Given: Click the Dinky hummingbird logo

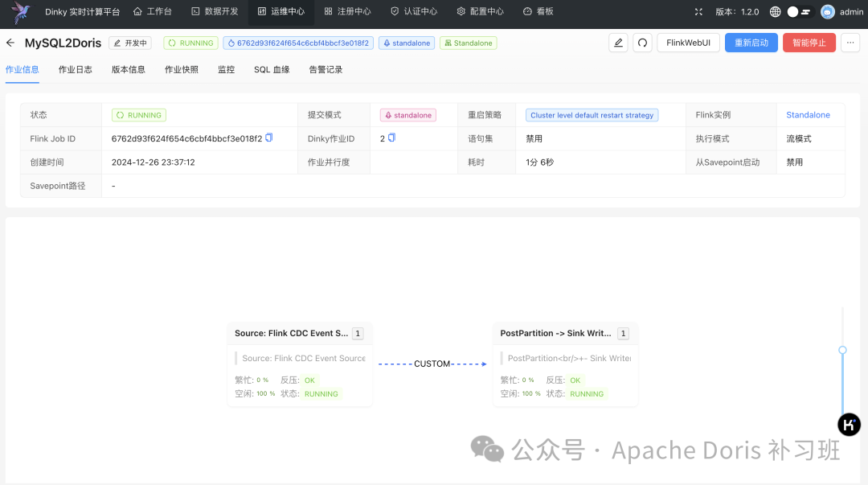Looking at the screenshot, I should [21, 12].
